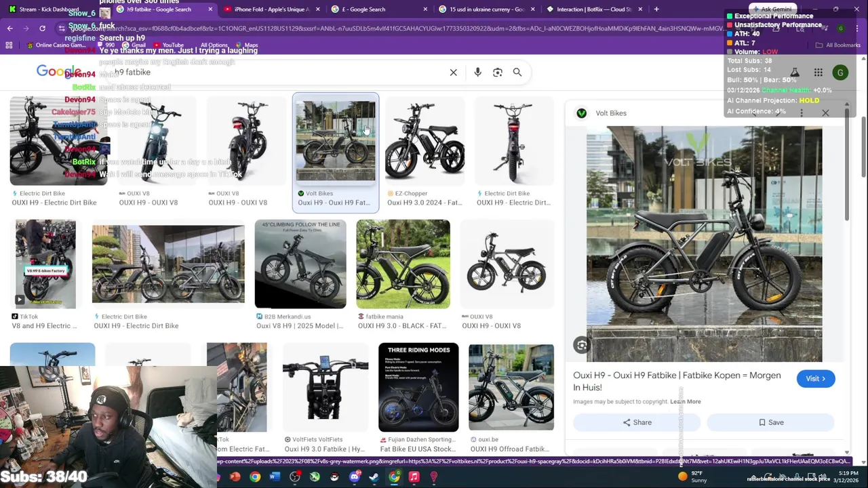Screen dimensions: 868x488
Task: Search inside image with lens icon on preview
Action: coord(582,346)
